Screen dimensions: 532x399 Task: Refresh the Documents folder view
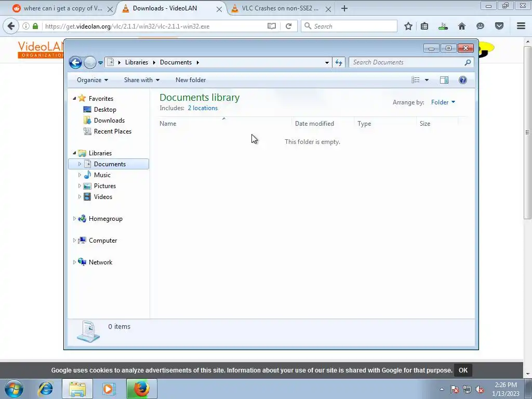pyautogui.click(x=339, y=62)
